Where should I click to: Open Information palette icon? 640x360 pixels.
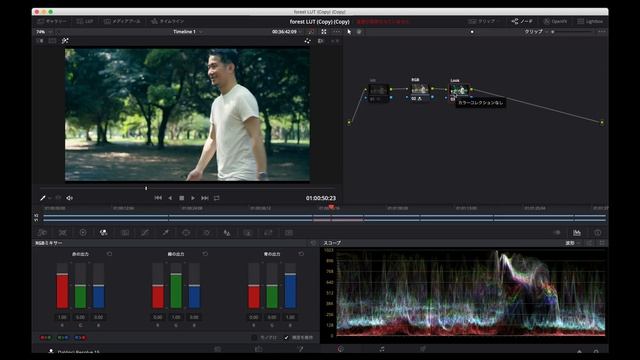point(598,233)
